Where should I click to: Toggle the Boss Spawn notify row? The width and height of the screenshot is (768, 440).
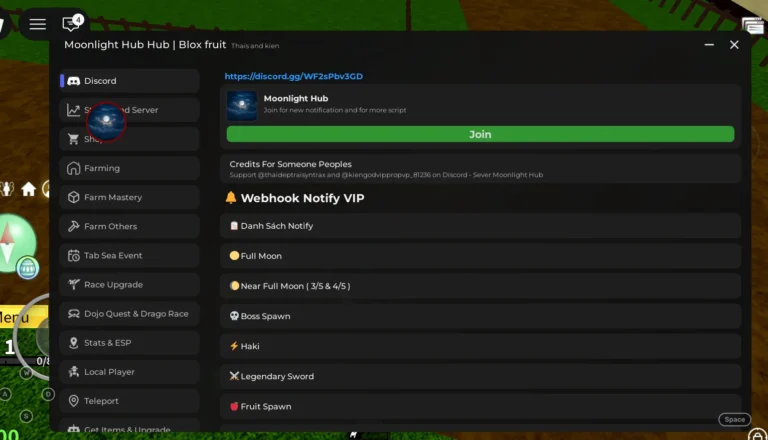(480, 316)
